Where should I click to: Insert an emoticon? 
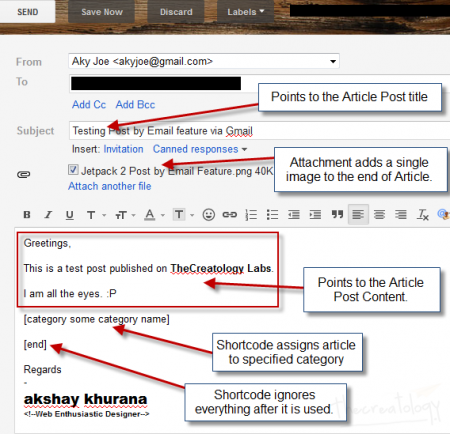point(209,215)
